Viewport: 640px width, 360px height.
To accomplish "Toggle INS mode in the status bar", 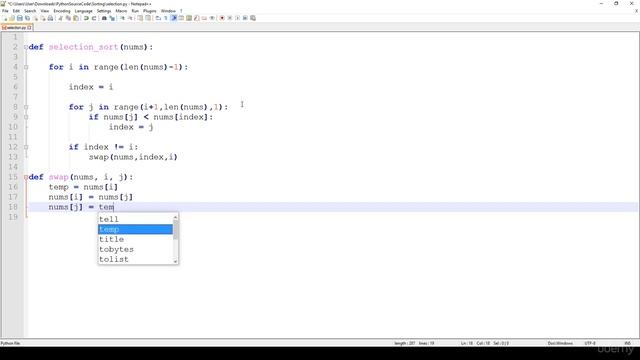I will (628, 343).
